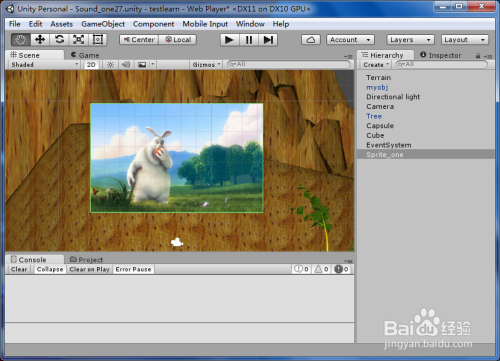Open the Hierarchy panel options menu
Viewport: 500px width, 361px height.
(488, 57)
